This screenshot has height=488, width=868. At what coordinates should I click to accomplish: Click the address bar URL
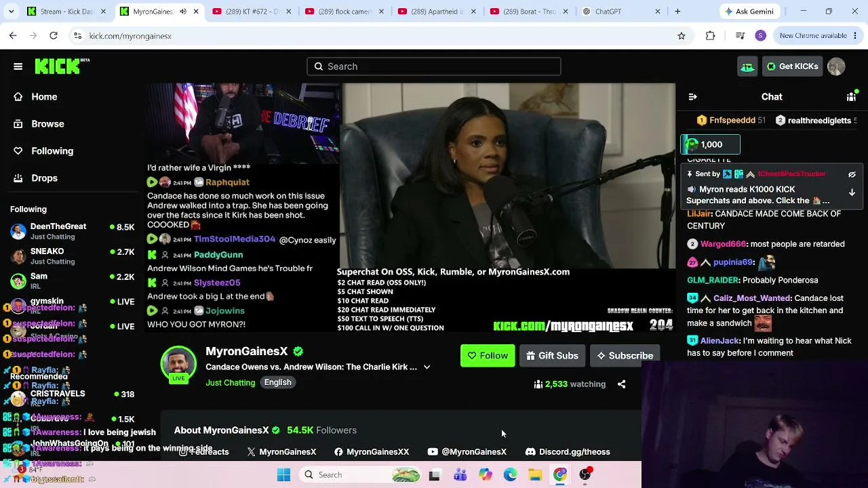tap(130, 36)
